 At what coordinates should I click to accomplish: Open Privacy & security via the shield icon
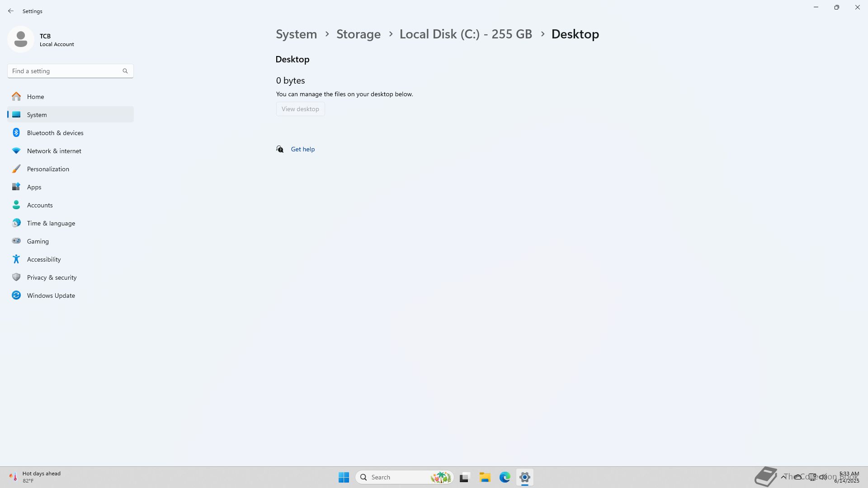(x=16, y=277)
